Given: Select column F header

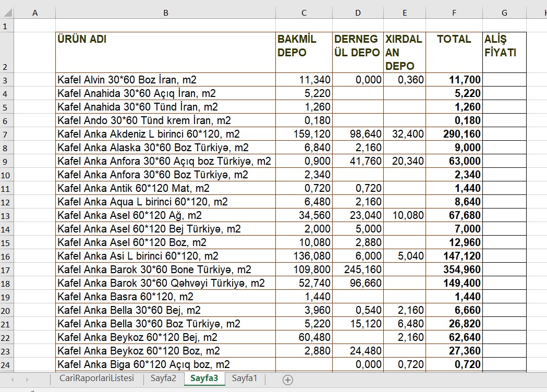Looking at the screenshot, I should pos(454,13).
